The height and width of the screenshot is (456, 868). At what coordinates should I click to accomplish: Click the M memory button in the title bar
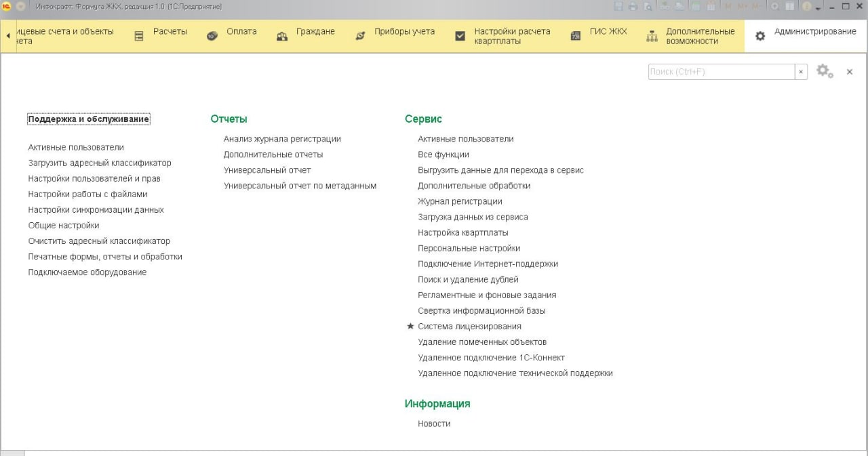(728, 7)
